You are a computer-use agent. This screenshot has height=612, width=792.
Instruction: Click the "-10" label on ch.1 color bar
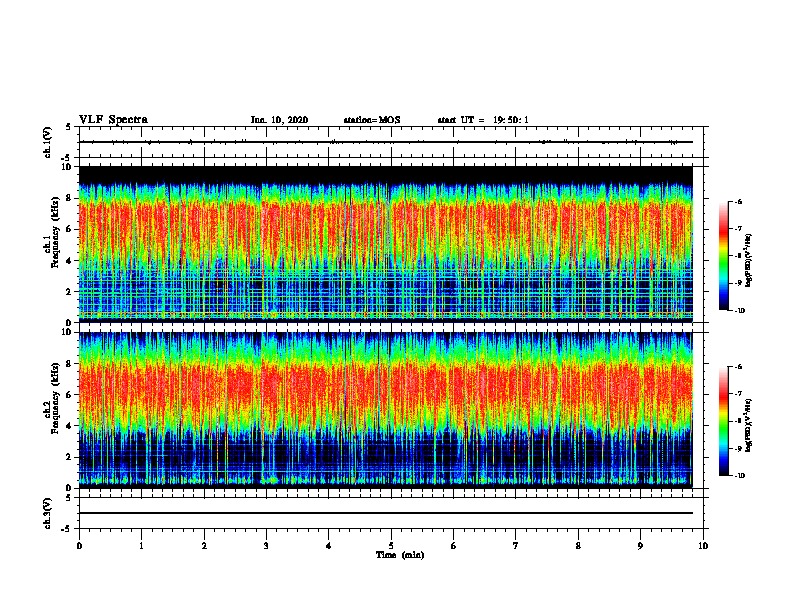739,310
